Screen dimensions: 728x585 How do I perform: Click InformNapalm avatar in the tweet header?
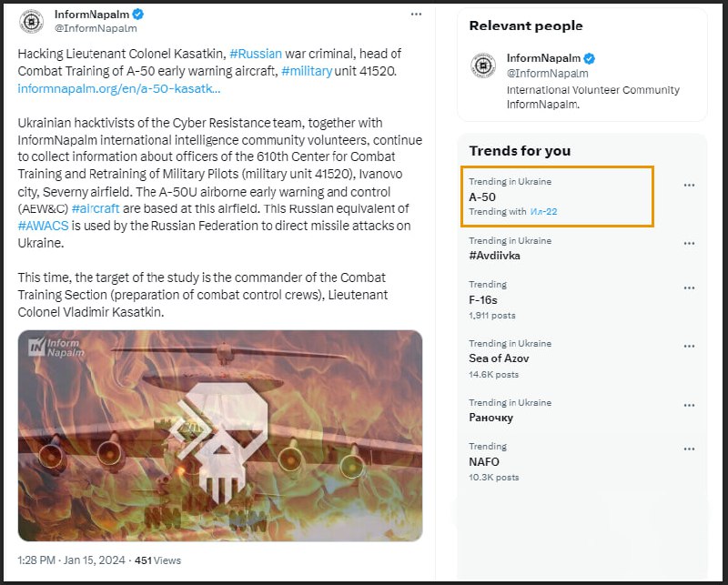click(x=31, y=21)
